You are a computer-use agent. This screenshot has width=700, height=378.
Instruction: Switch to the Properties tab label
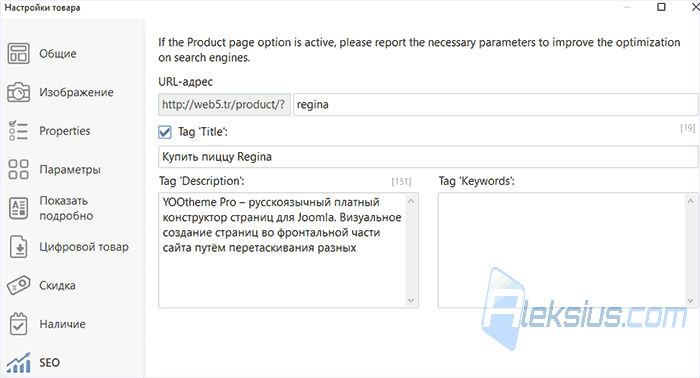pyautogui.click(x=65, y=131)
